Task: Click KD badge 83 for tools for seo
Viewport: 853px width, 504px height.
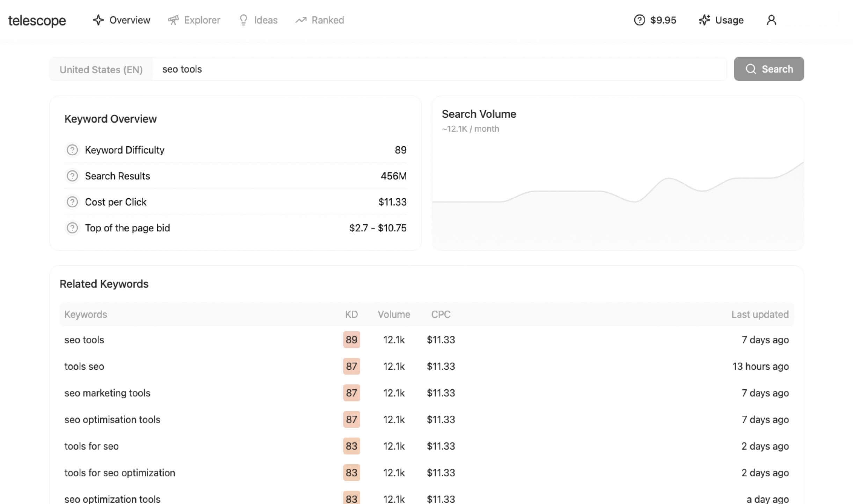Action: point(351,446)
